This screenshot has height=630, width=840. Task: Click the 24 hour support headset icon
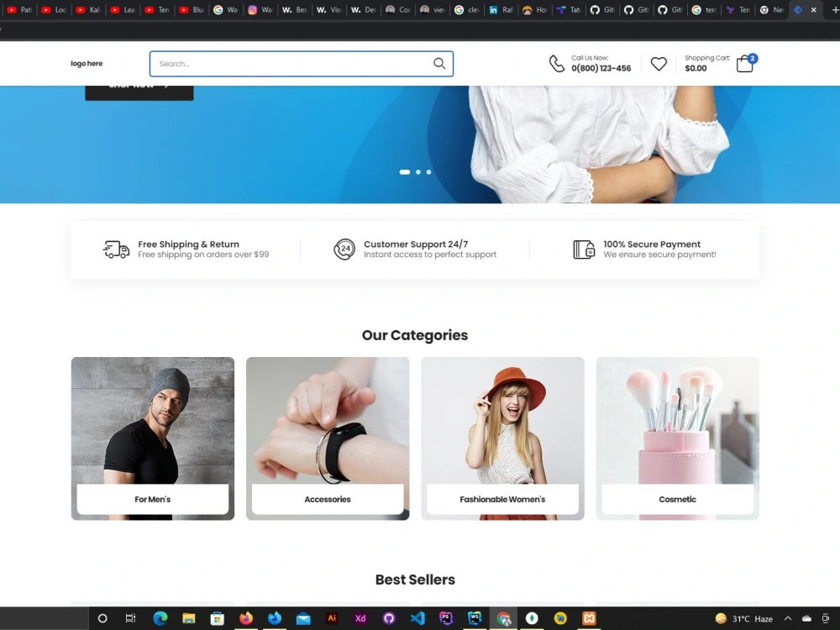(344, 249)
